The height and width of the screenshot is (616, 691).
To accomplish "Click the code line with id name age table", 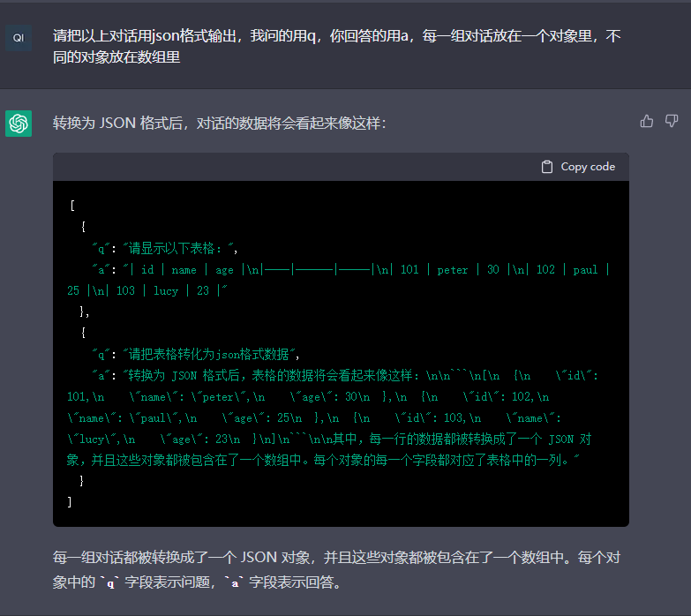I will point(350,270).
